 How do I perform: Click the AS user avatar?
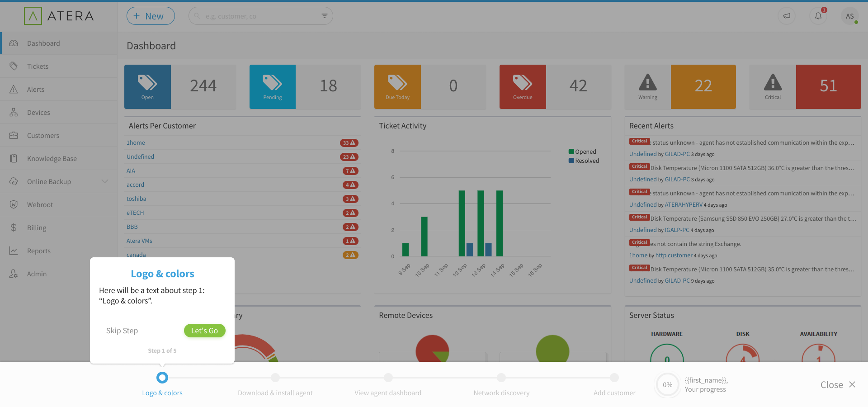point(850,16)
